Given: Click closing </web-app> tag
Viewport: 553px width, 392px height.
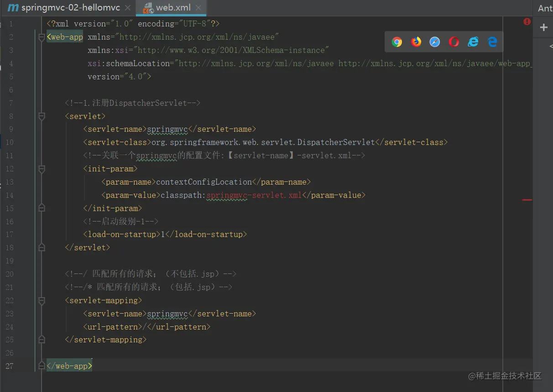Looking at the screenshot, I should [x=69, y=366].
